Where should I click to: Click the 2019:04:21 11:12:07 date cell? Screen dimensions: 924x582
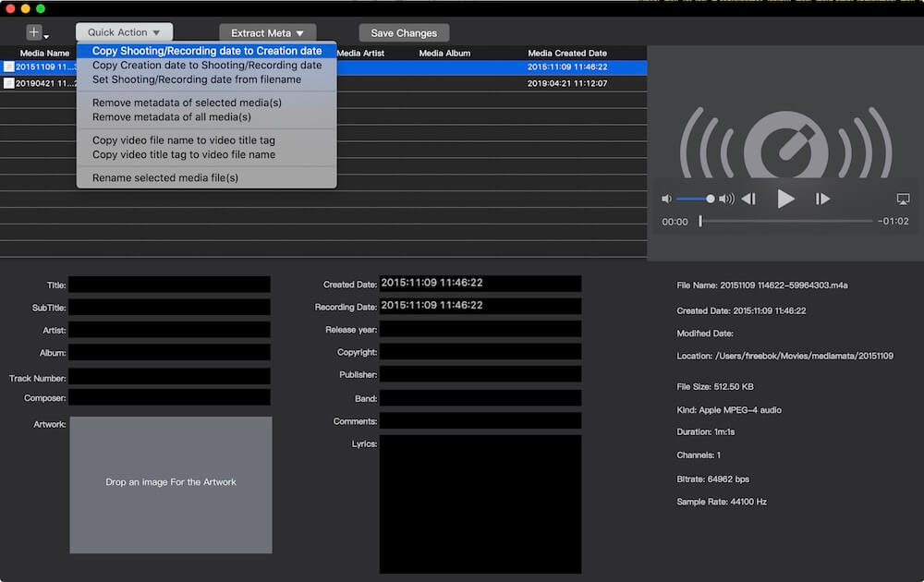coord(567,83)
